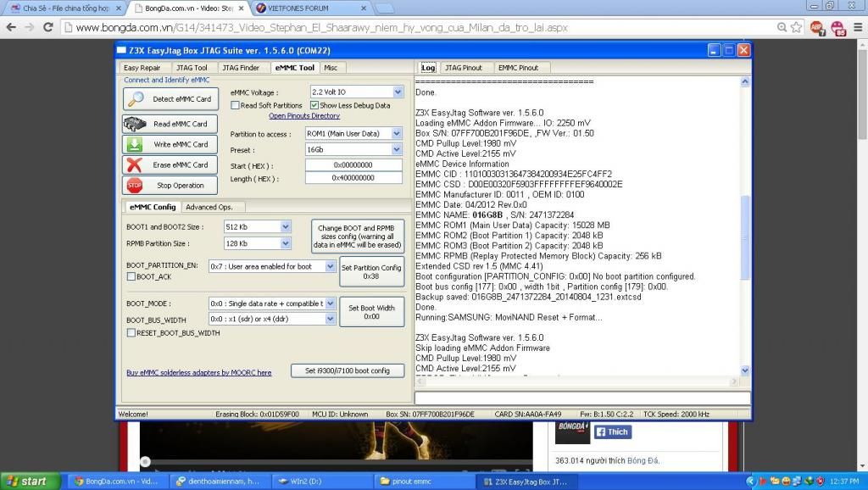
Task: Switch to the BongDa Chrome taskbar item
Action: (x=117, y=482)
